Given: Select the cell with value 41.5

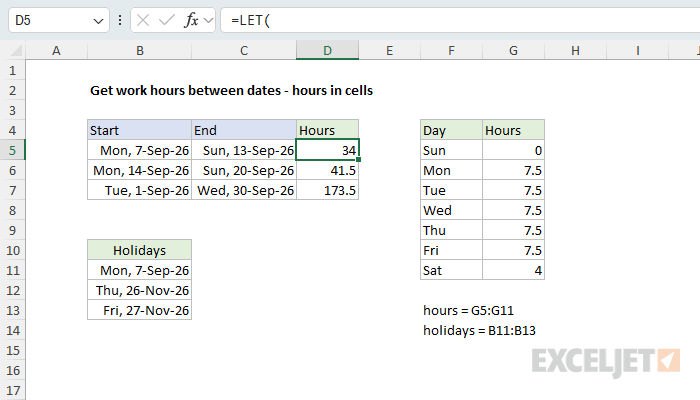Looking at the screenshot, I should (327, 171).
